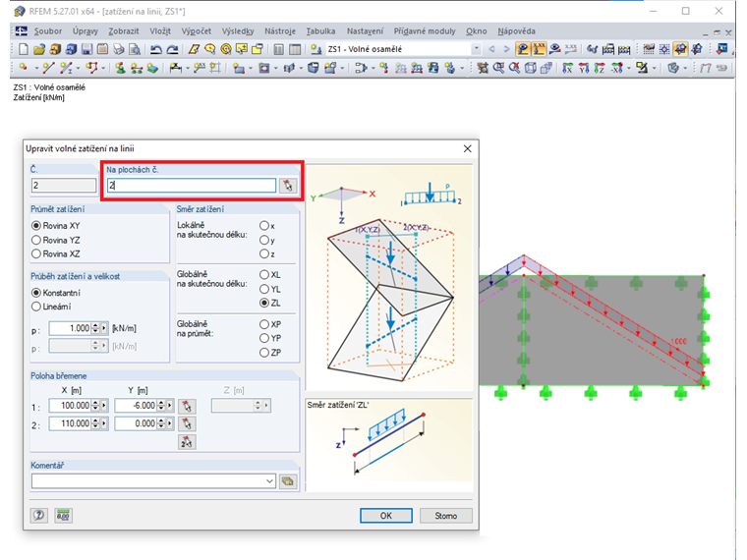The height and width of the screenshot is (560, 747).
Task: Click point 1 X field 100.000
Action: point(71,406)
